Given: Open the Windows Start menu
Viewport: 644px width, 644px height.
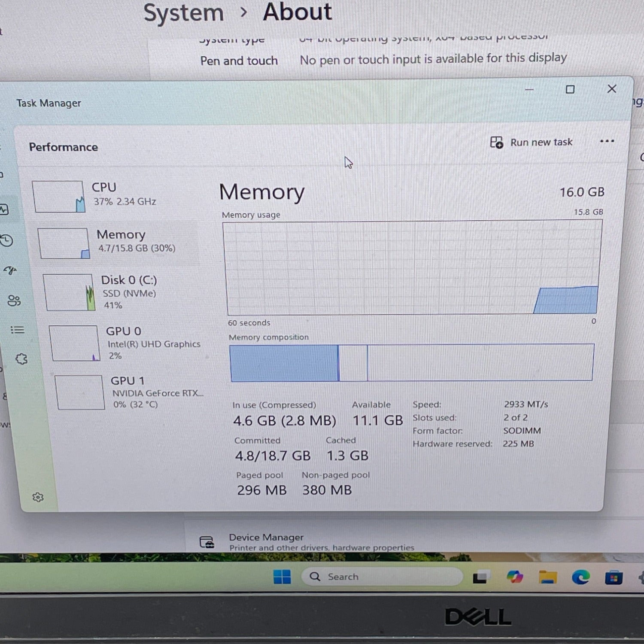Looking at the screenshot, I should pyautogui.click(x=282, y=577).
